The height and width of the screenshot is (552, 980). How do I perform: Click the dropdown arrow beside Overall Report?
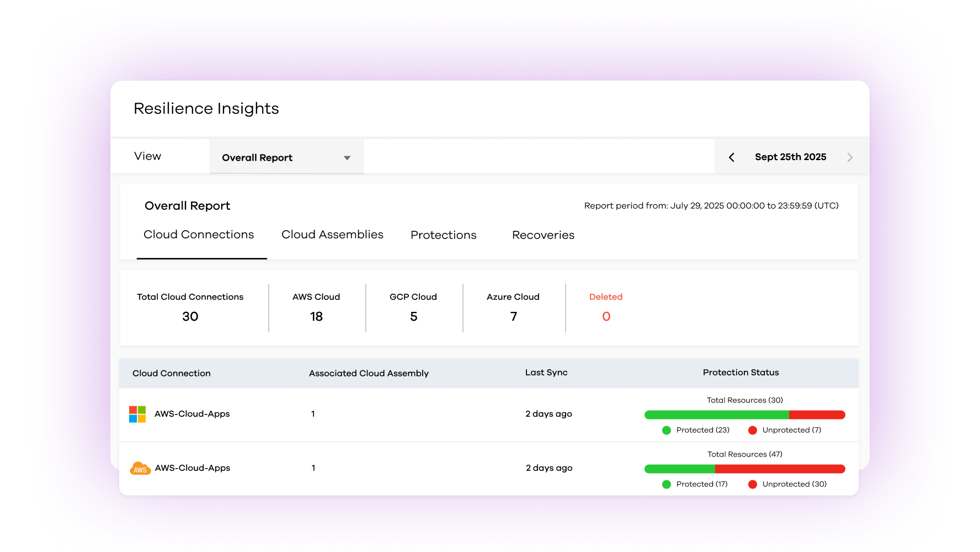[x=347, y=158]
